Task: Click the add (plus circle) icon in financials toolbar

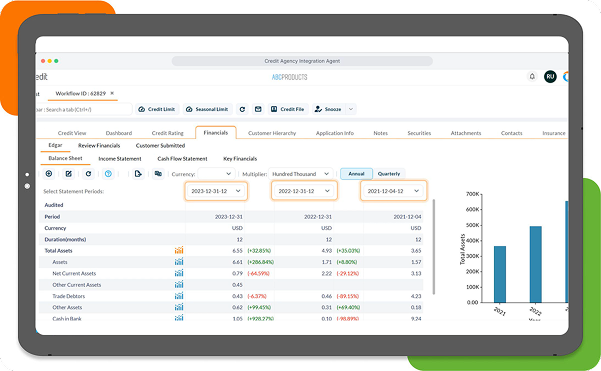Action: coord(49,174)
